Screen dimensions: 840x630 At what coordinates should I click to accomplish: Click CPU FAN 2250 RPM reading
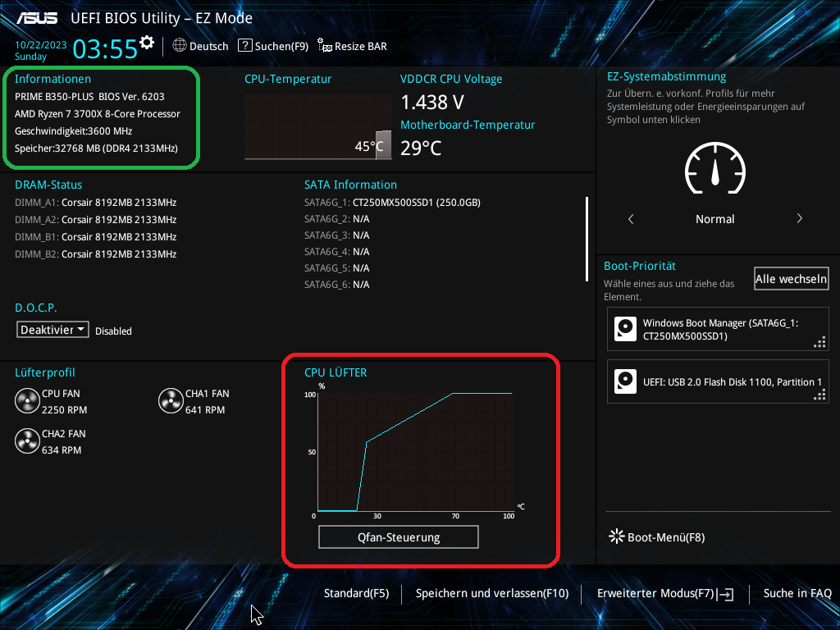pyautogui.click(x=64, y=410)
